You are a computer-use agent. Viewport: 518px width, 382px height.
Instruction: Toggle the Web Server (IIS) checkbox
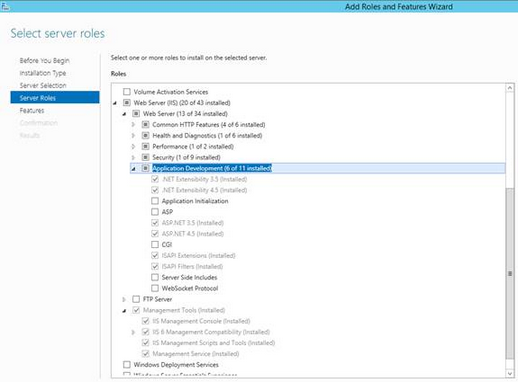[x=127, y=103]
